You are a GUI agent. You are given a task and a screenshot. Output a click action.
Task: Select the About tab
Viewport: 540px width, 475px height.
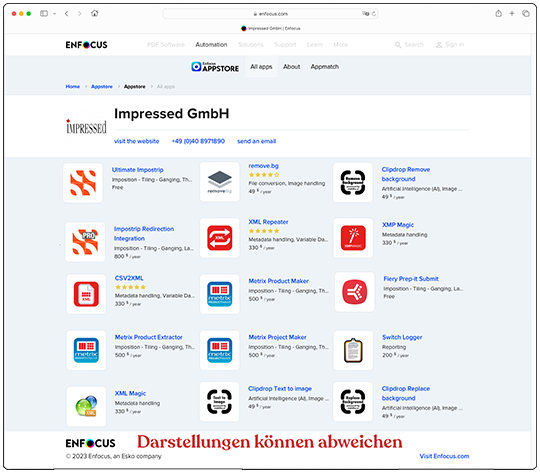coord(291,67)
